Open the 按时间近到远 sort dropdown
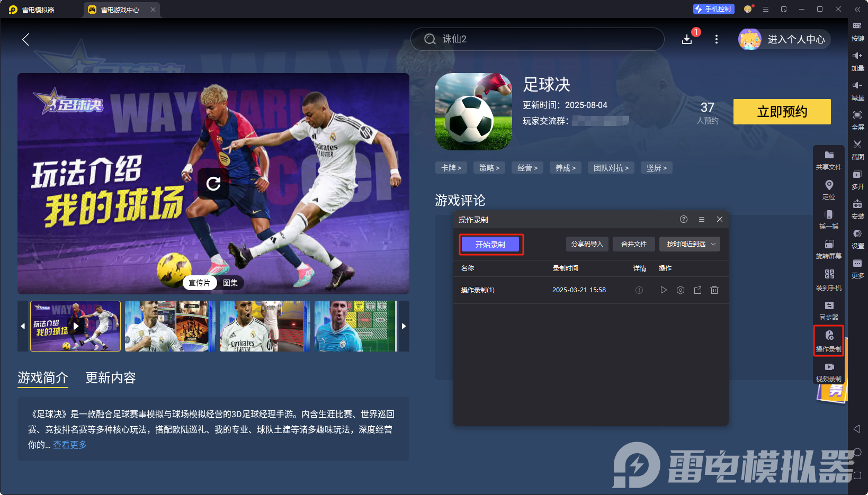This screenshot has height=495, width=868. tap(690, 244)
